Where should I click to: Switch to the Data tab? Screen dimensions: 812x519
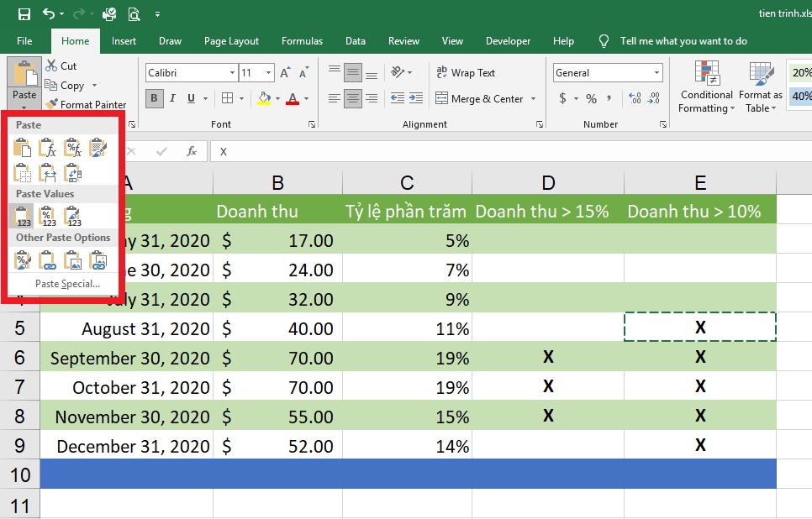coord(356,41)
